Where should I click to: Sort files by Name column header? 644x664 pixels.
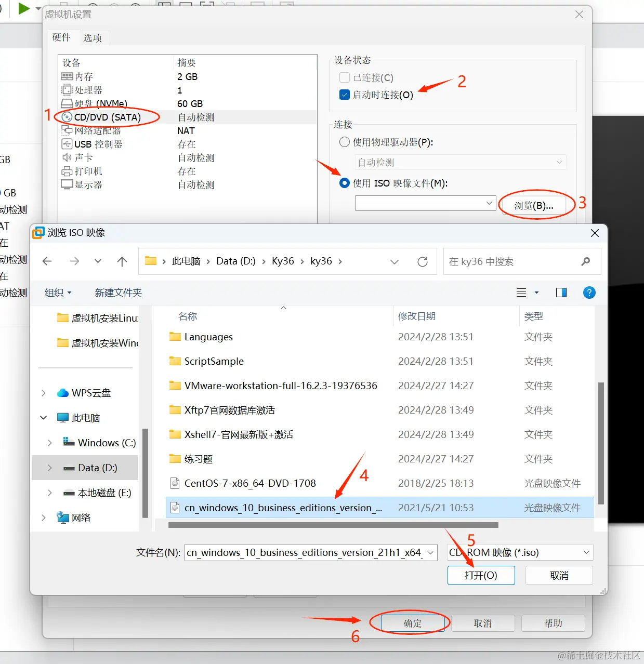pyautogui.click(x=188, y=316)
